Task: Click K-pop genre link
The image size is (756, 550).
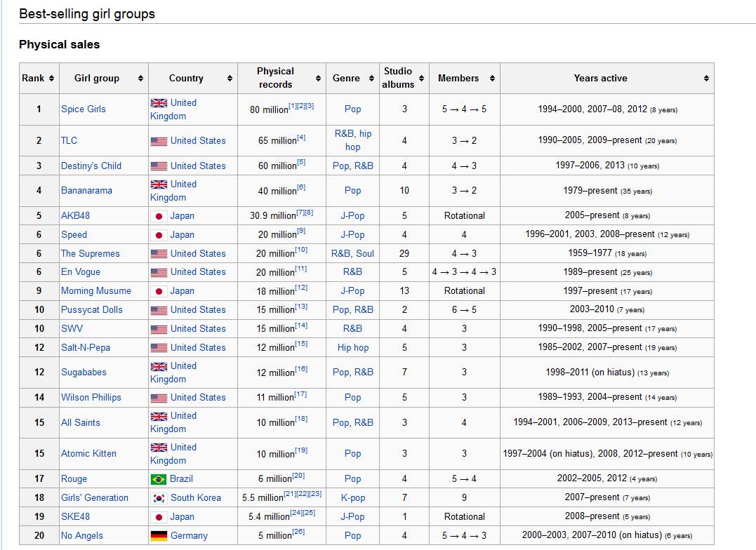Action: tap(353, 498)
